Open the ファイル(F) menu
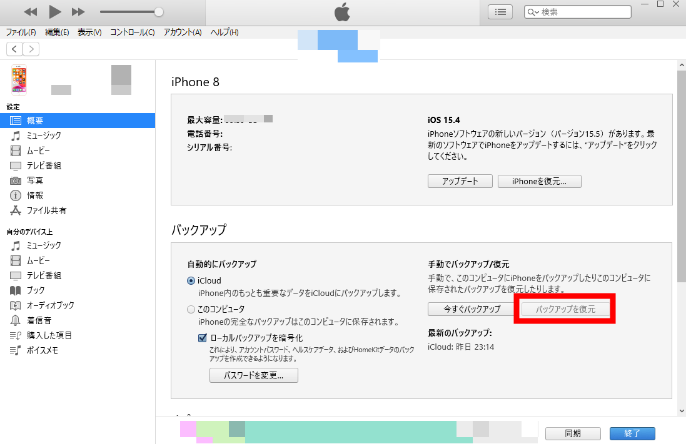The width and height of the screenshot is (686, 444). (21, 32)
